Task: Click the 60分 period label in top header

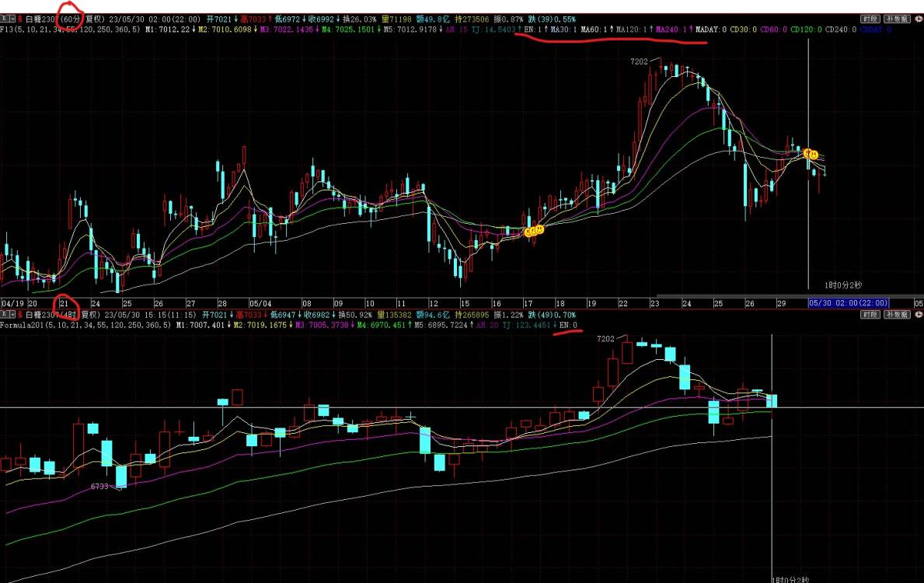Action: [71, 19]
